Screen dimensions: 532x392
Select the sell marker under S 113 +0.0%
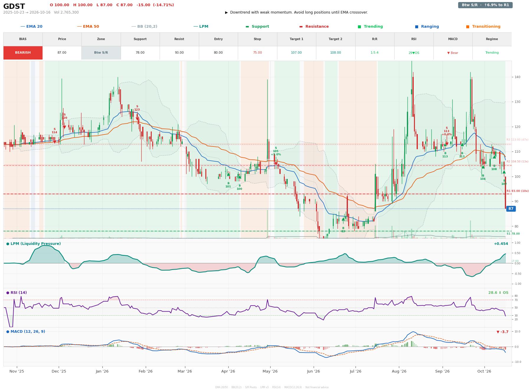pyautogui.click(x=447, y=144)
